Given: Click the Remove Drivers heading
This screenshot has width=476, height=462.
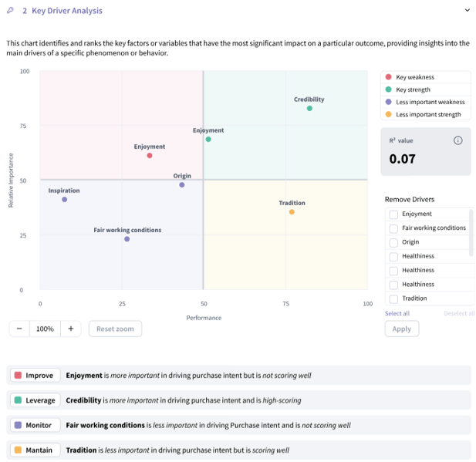Looking at the screenshot, I should (410, 200).
